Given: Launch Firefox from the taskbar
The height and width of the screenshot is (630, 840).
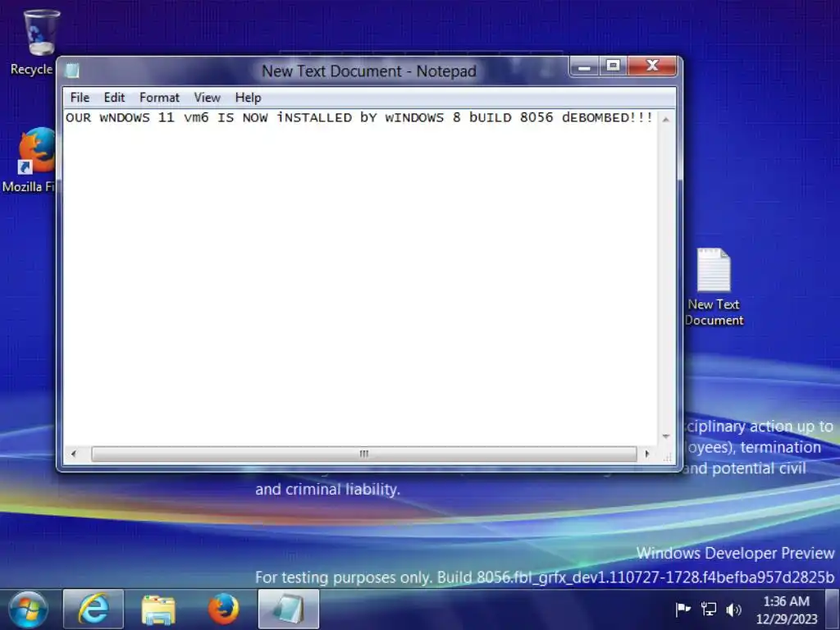Looking at the screenshot, I should [223, 609].
